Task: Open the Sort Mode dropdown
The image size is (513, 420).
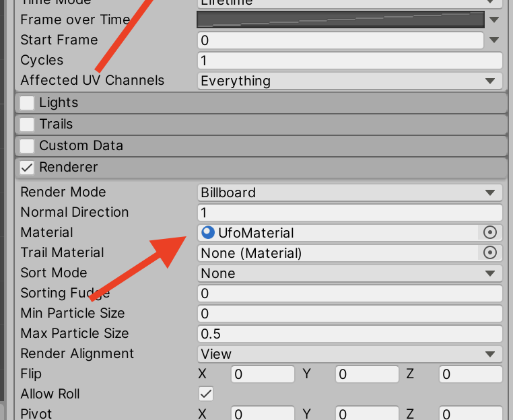Action: (x=350, y=273)
